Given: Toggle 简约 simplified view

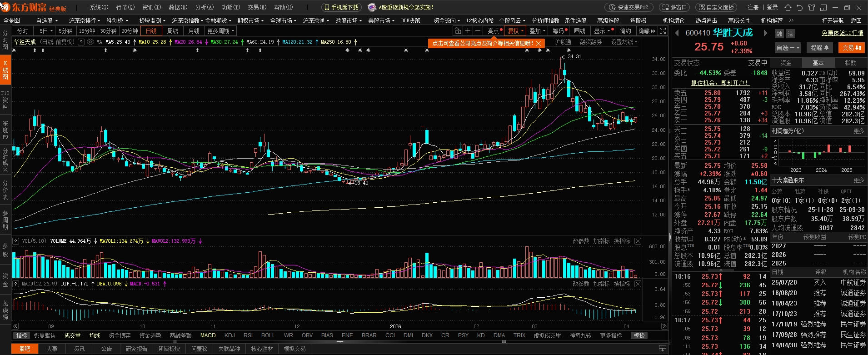Looking at the screenshot, I should pyautogui.click(x=625, y=31).
